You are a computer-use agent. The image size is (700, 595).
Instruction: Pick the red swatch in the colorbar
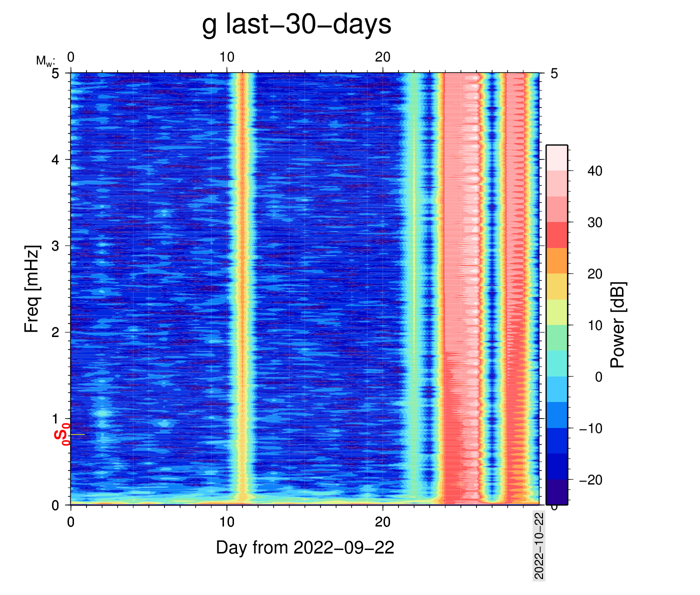coord(556,235)
